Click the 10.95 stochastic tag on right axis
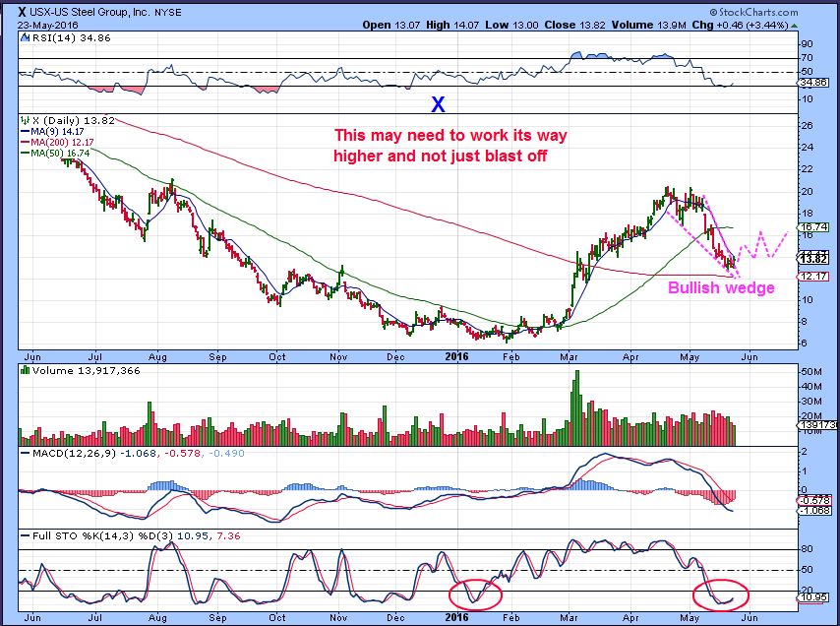840x626 pixels. (x=813, y=597)
